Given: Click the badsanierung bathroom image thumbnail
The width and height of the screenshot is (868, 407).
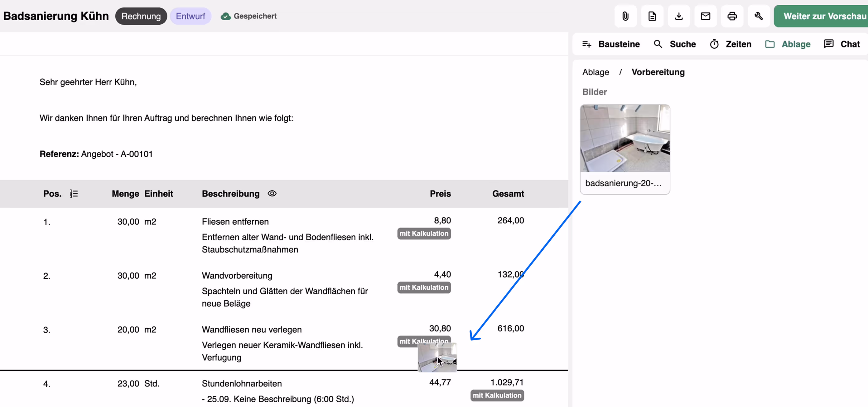Looking at the screenshot, I should click(x=625, y=138).
